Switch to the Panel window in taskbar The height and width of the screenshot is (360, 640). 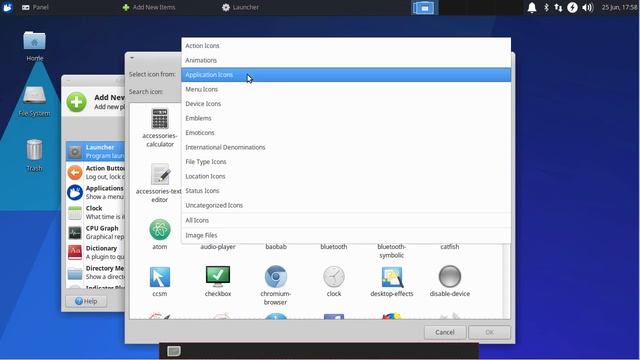[x=35, y=7]
